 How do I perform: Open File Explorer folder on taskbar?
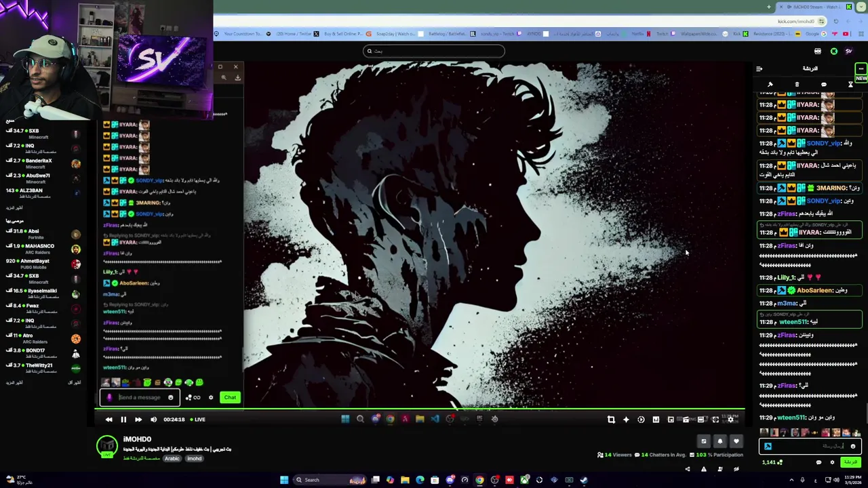[405, 480]
